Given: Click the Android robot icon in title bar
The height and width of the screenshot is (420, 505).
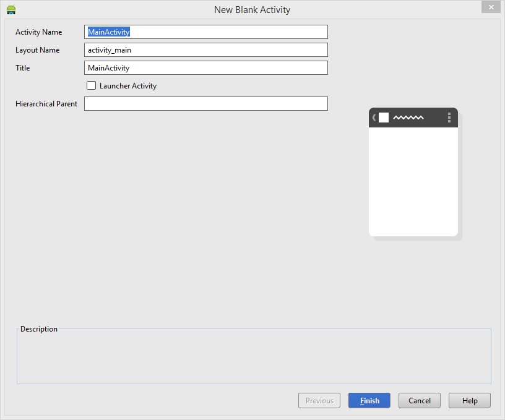Looking at the screenshot, I should 11,9.
